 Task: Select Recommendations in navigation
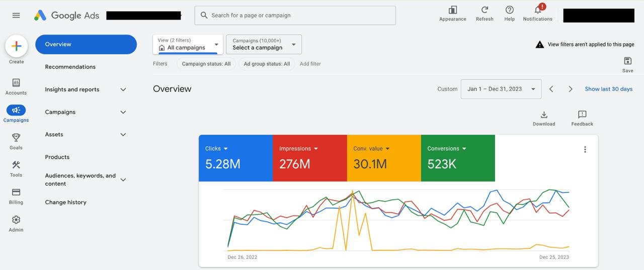(70, 67)
